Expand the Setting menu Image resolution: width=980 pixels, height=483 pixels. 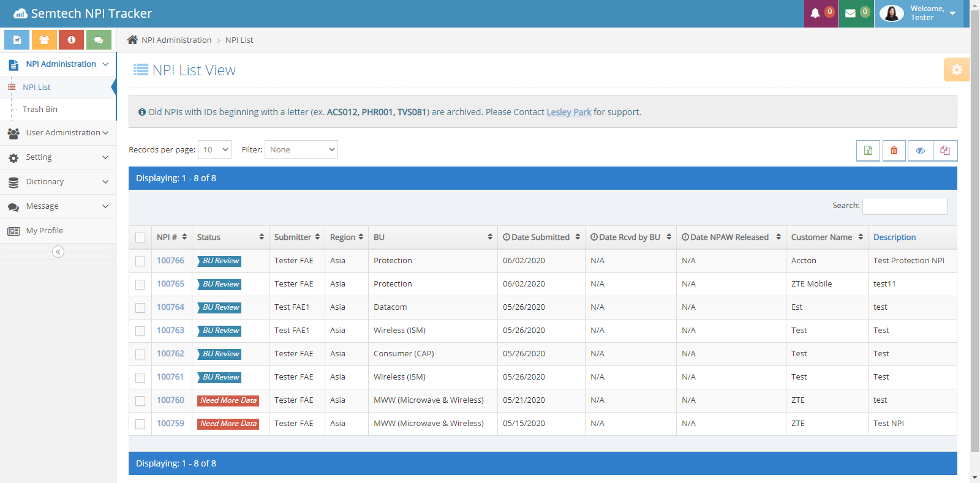coord(58,157)
